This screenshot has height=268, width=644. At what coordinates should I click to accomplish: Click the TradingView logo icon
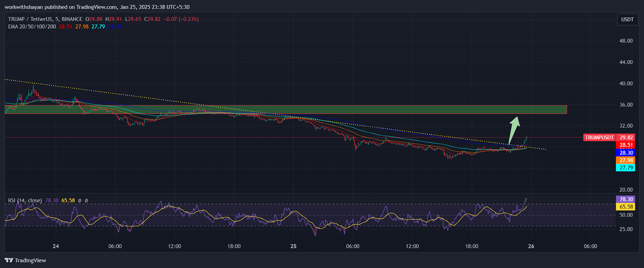coord(9,260)
